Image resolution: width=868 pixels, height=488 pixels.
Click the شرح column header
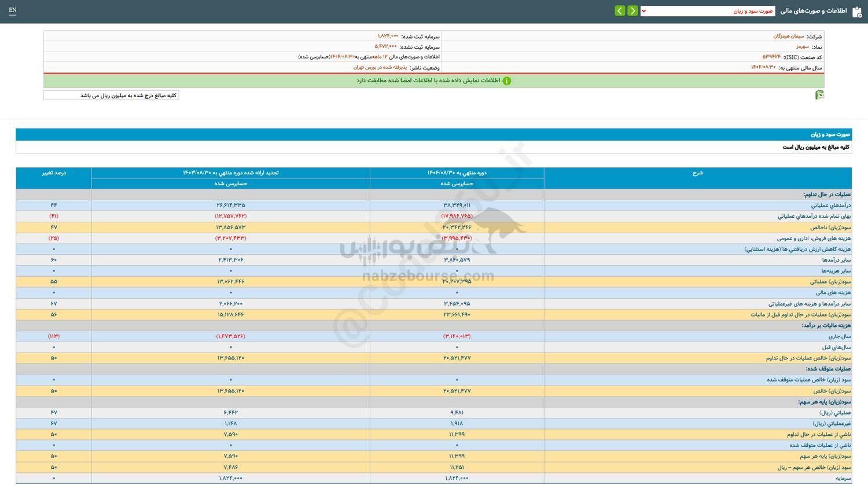(697, 172)
